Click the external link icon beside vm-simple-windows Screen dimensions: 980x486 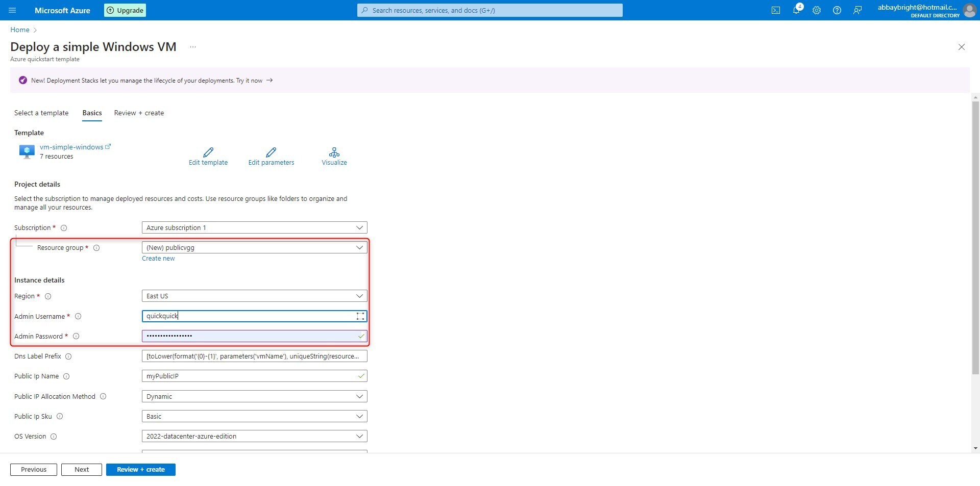click(x=108, y=147)
